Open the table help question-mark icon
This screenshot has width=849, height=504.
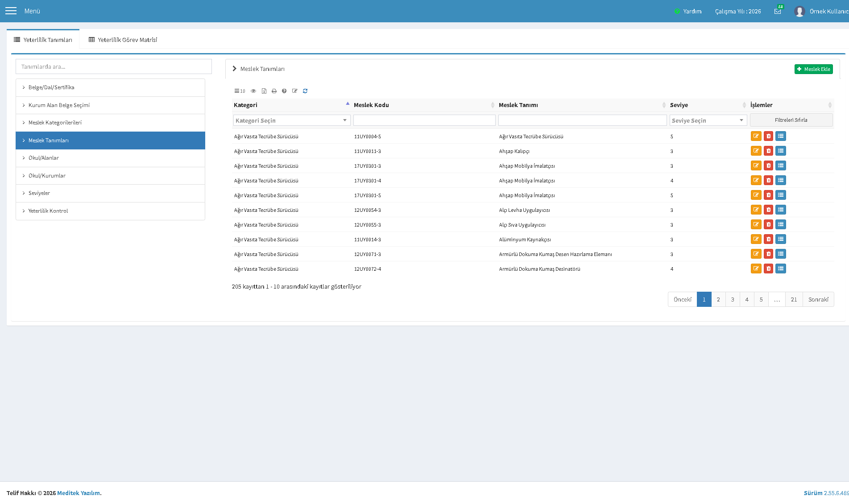284,91
